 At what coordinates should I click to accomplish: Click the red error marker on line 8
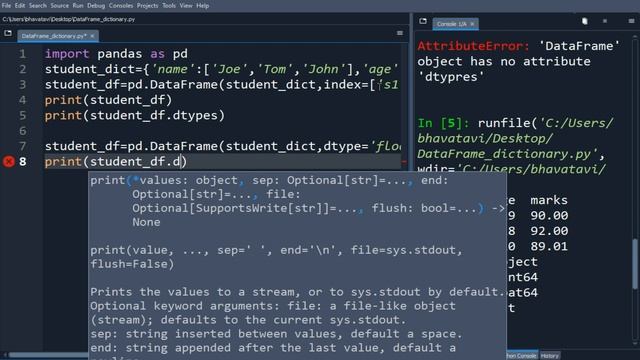(9, 162)
